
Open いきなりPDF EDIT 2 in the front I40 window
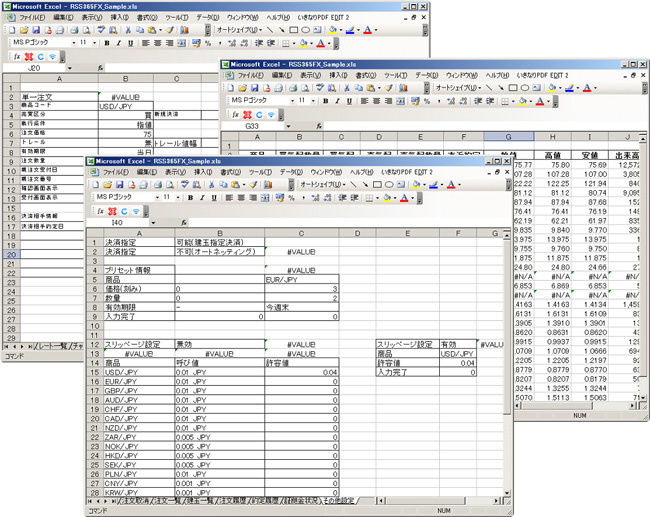pos(407,172)
